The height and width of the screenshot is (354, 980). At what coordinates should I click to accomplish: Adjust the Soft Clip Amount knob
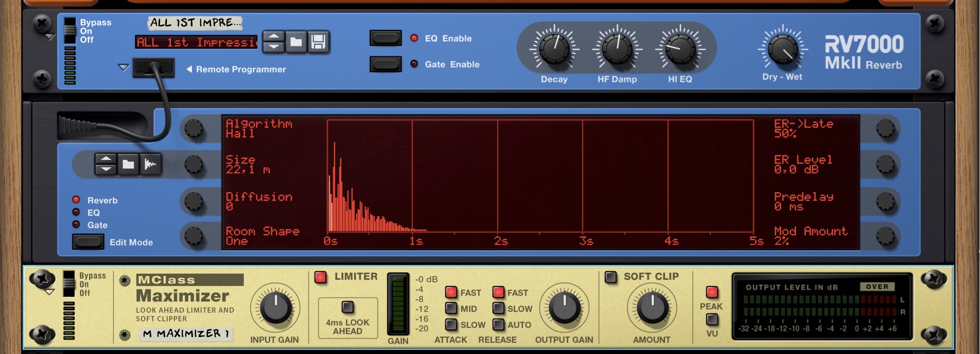653,308
